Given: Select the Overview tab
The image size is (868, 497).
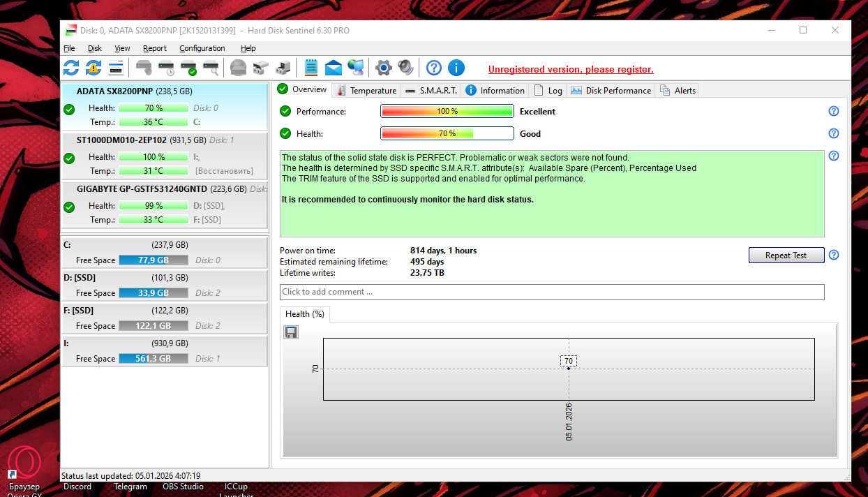Looking at the screenshot, I should coord(302,89).
